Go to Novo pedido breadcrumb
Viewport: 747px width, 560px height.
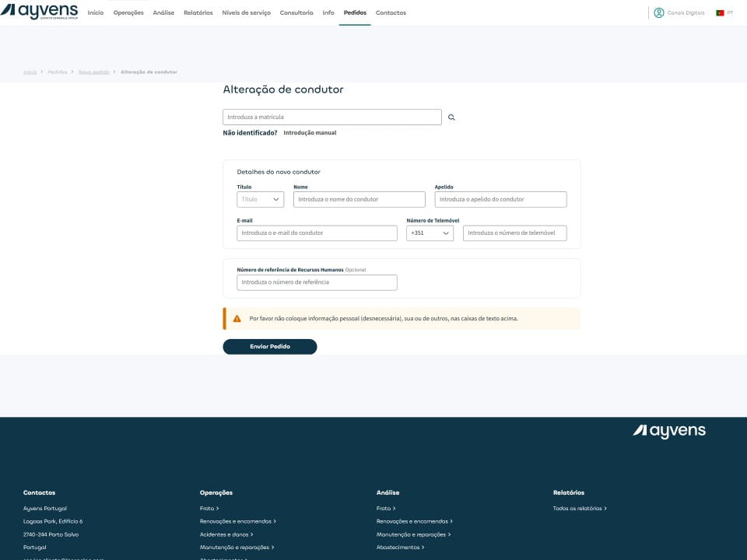point(94,72)
